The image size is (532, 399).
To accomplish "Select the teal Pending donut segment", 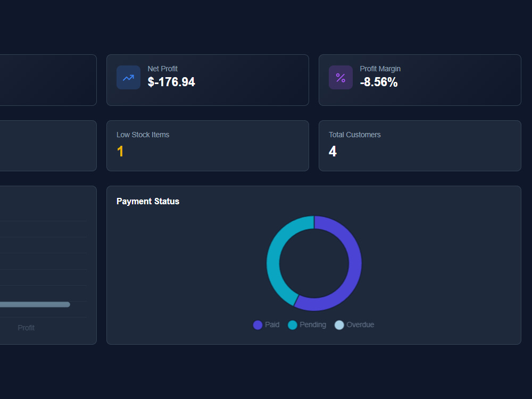I will pyautogui.click(x=273, y=258).
